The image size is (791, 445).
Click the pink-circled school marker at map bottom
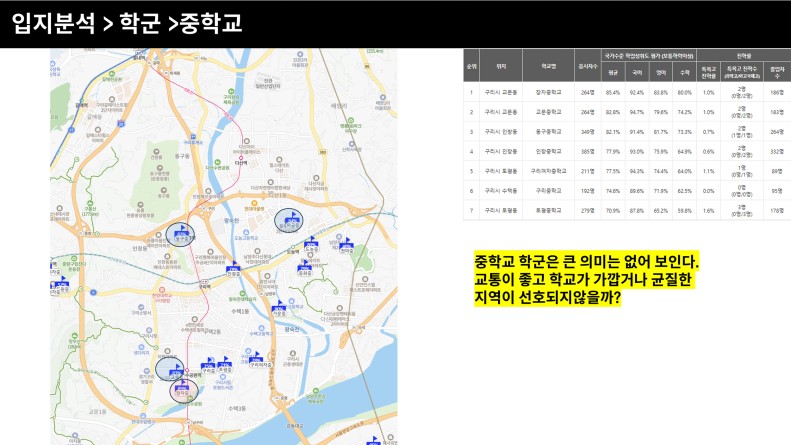182,389
